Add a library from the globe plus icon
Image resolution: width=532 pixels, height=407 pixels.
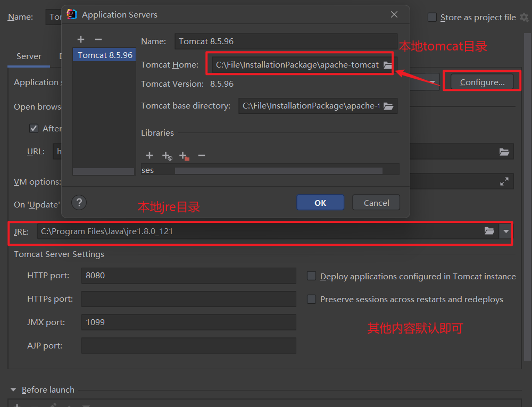click(x=167, y=156)
